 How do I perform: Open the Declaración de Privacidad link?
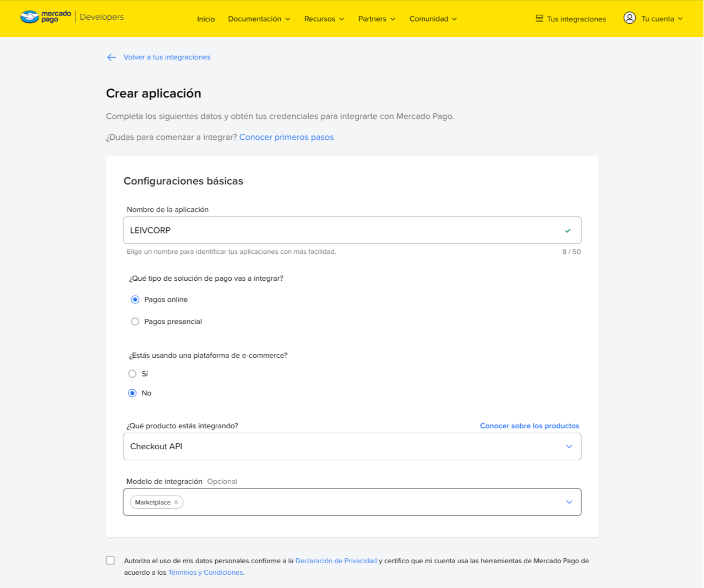336,560
